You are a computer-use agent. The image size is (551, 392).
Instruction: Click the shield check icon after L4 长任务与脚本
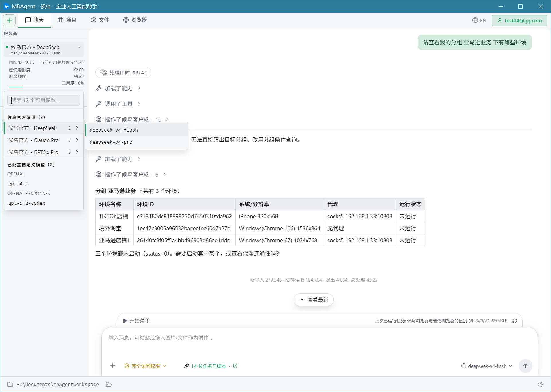click(x=235, y=366)
